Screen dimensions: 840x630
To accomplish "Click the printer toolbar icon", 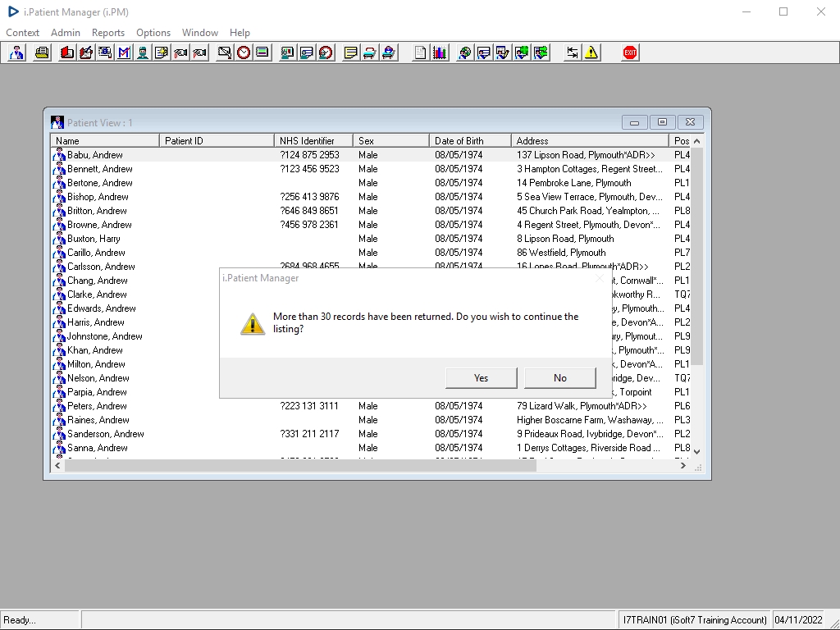I will click(43, 52).
